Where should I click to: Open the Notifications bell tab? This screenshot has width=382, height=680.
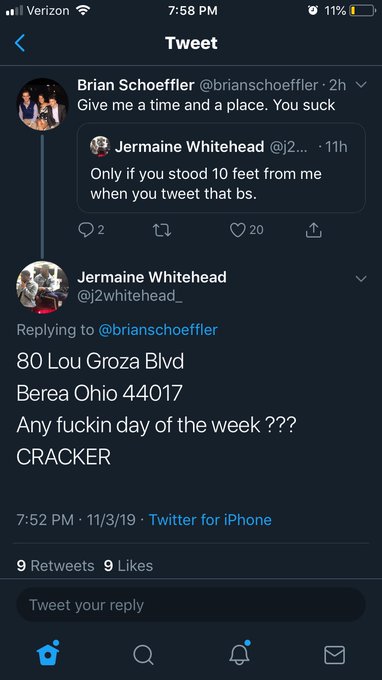(239, 653)
